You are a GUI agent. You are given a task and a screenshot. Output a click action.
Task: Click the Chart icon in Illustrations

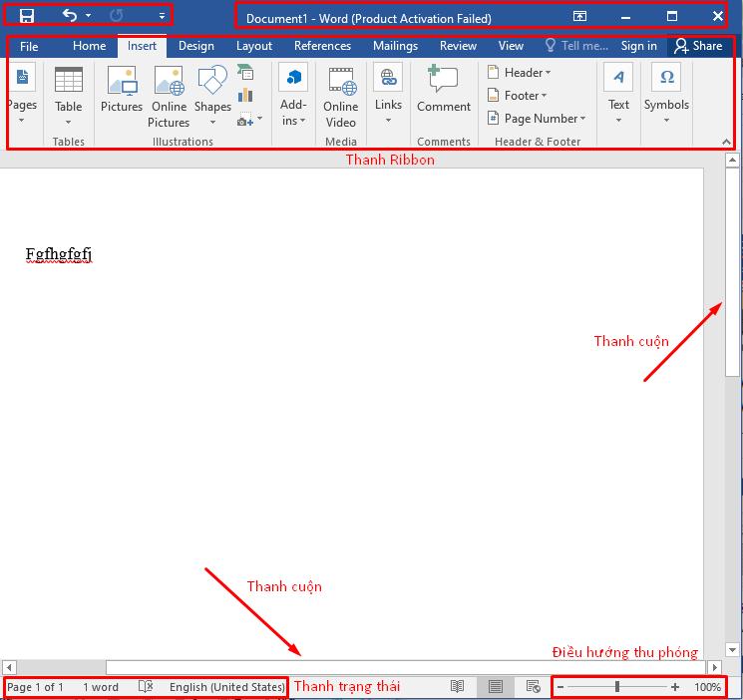[245, 97]
